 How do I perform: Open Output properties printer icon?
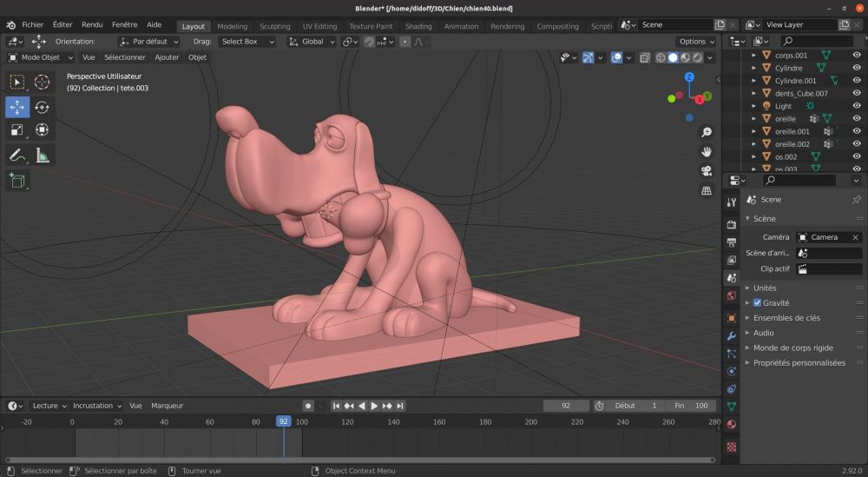[x=731, y=242]
